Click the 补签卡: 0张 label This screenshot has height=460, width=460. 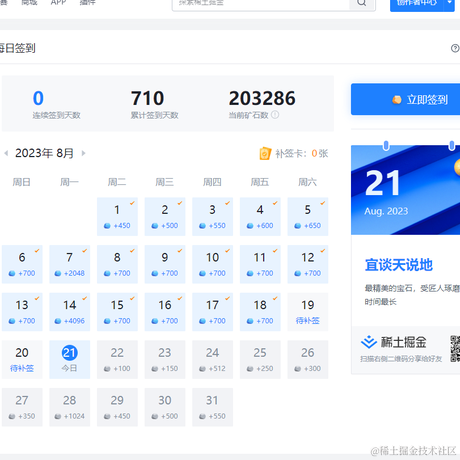click(x=302, y=153)
